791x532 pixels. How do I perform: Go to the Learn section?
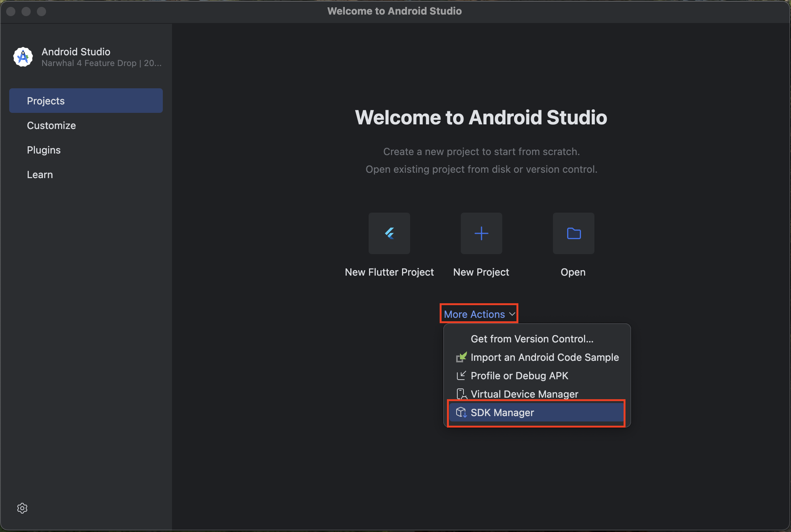point(40,175)
